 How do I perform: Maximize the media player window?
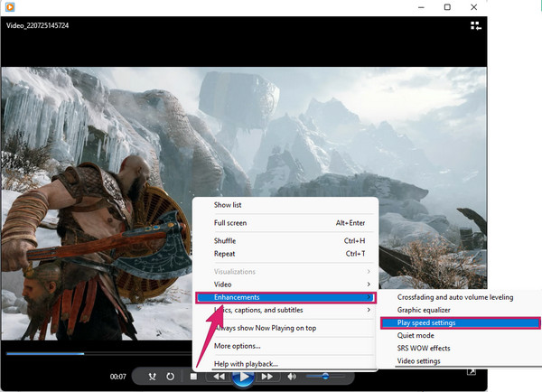tap(447, 7)
